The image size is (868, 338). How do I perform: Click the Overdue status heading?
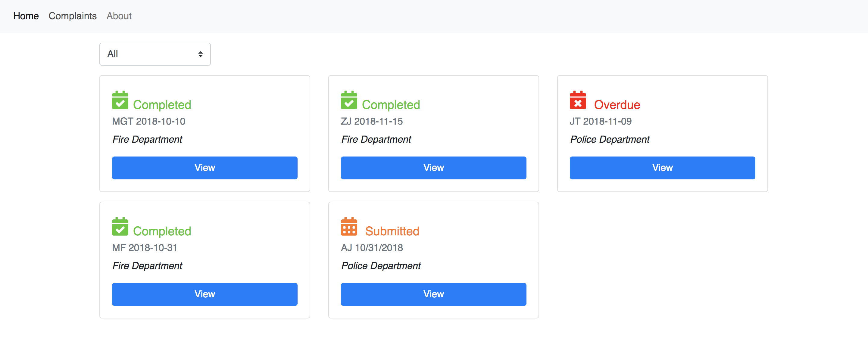point(617,105)
